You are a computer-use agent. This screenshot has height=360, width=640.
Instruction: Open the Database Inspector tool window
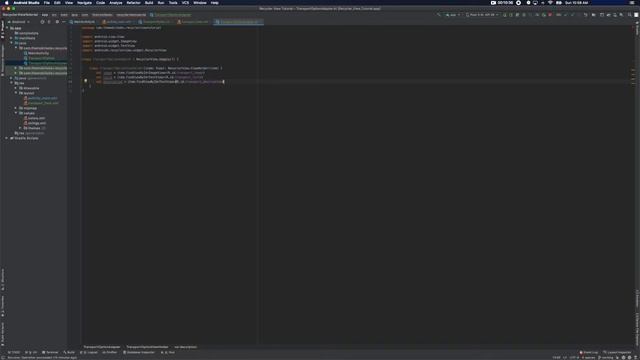tap(139, 352)
